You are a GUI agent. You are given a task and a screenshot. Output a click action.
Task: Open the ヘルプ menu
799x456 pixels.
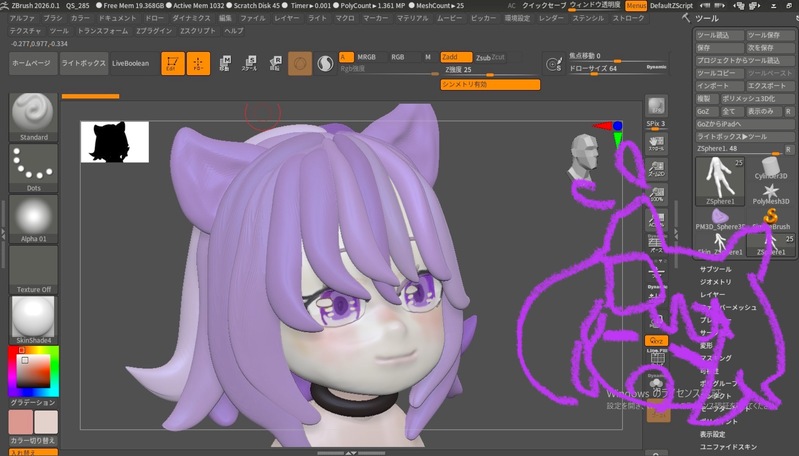coord(234,31)
